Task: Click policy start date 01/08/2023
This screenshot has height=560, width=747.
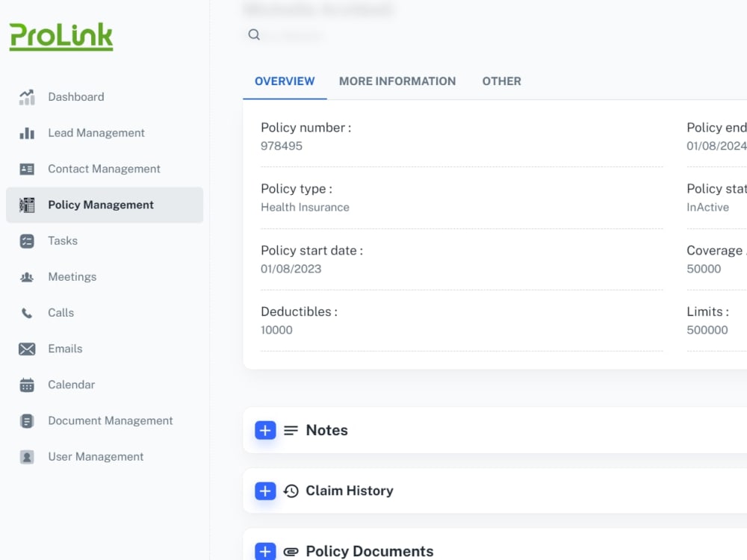Action: coord(291,269)
